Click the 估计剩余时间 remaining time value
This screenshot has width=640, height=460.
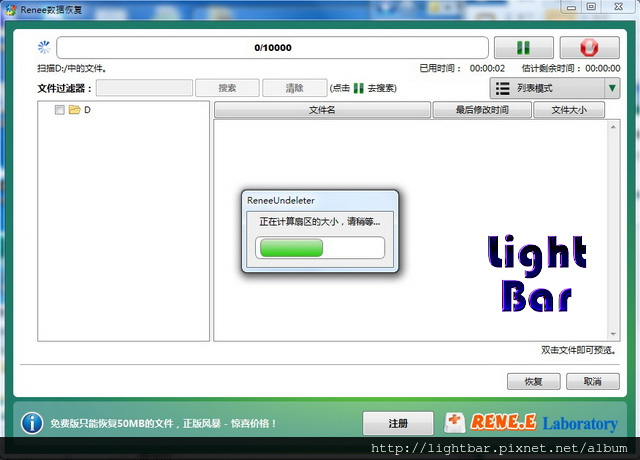(x=602, y=69)
